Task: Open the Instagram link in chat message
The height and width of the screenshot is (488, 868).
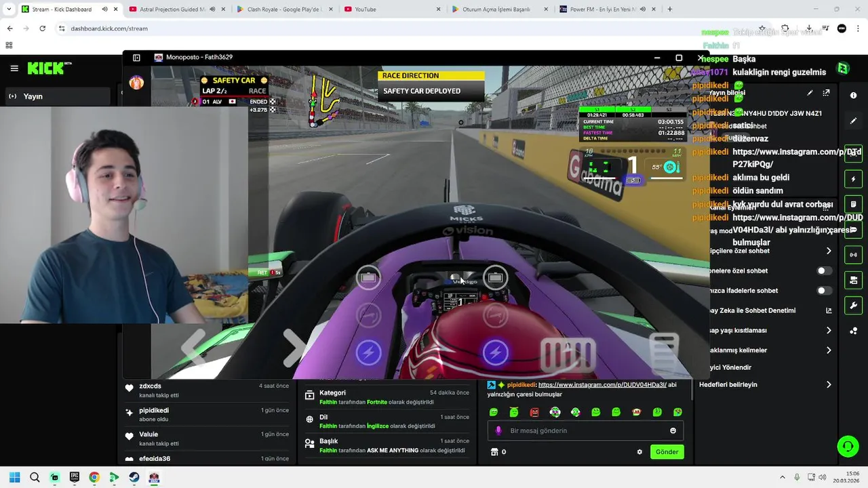Action: (x=601, y=385)
